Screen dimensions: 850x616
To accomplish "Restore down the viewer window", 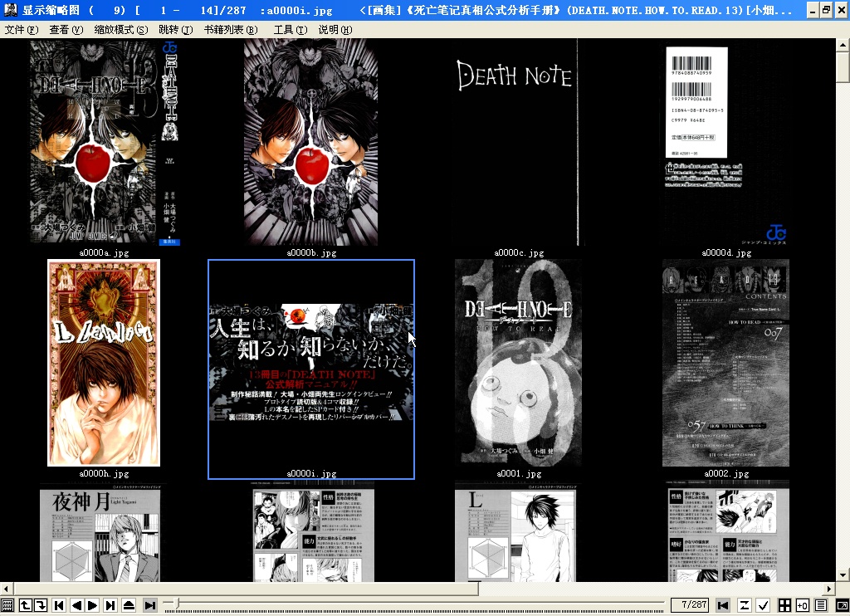I will [x=826, y=10].
